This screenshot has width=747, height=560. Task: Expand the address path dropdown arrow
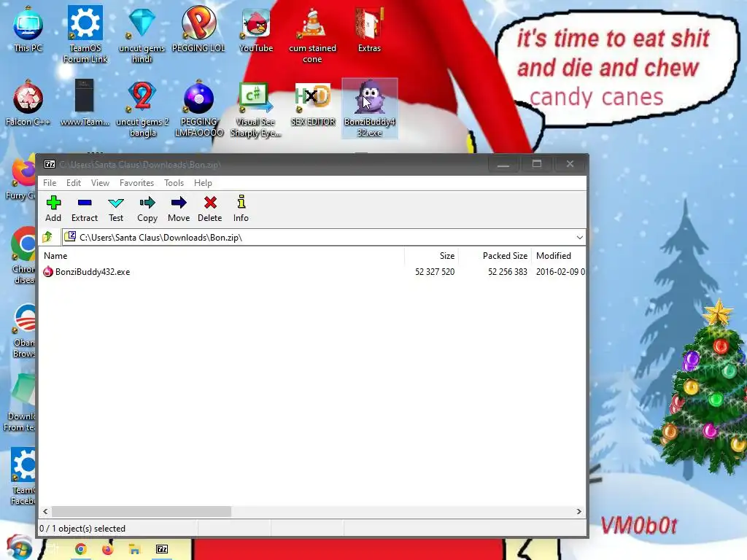pos(579,237)
